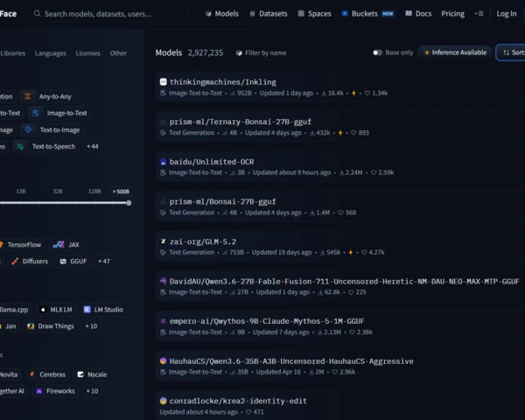Switch to the Licenses filter tab
The height and width of the screenshot is (420, 525).
tap(87, 53)
